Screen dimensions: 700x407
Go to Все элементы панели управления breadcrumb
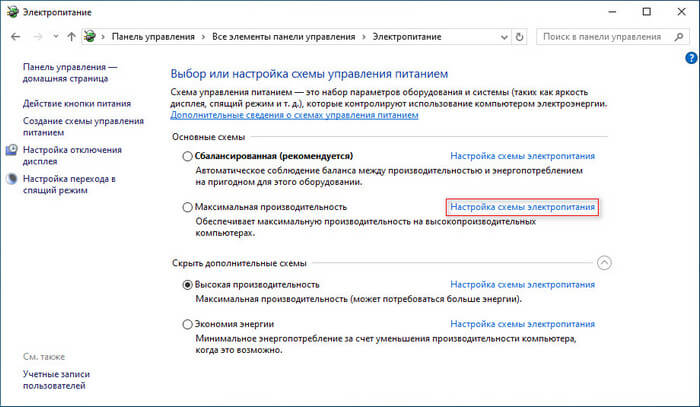click(283, 37)
